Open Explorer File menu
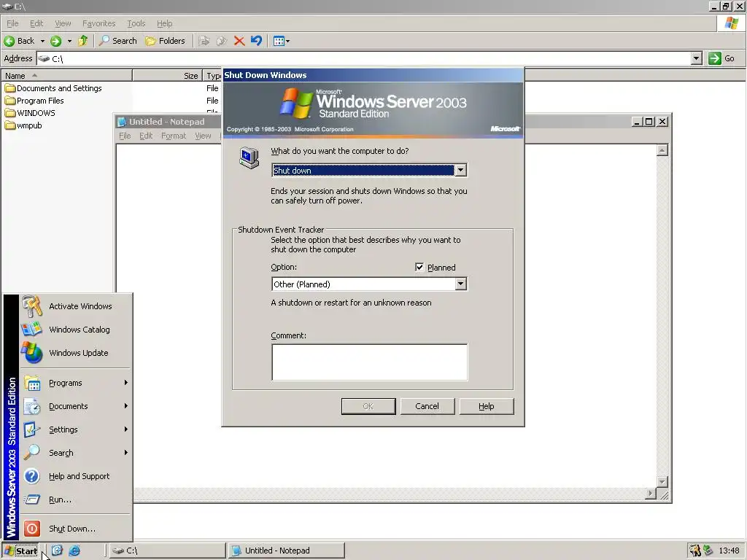 tap(12, 23)
